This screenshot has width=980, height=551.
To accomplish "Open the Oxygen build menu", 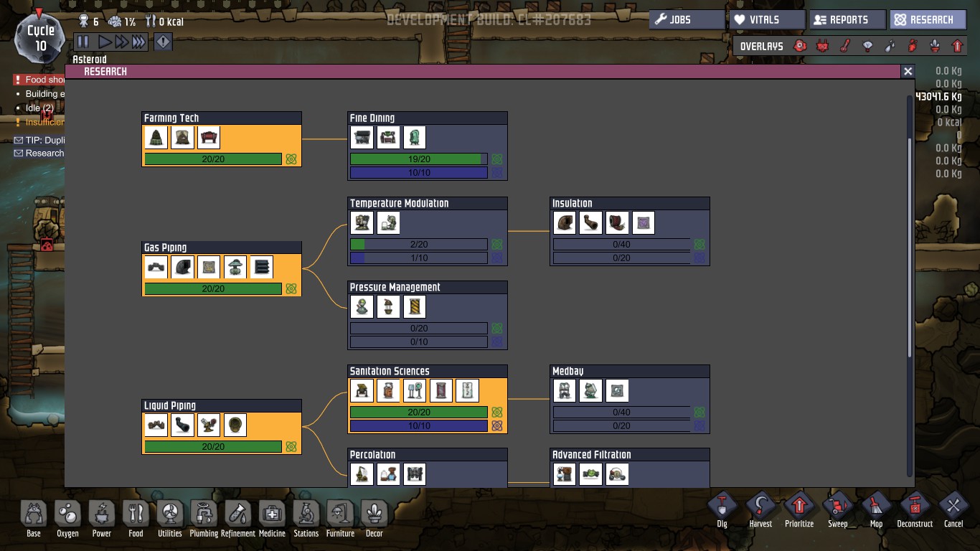I will (67, 519).
